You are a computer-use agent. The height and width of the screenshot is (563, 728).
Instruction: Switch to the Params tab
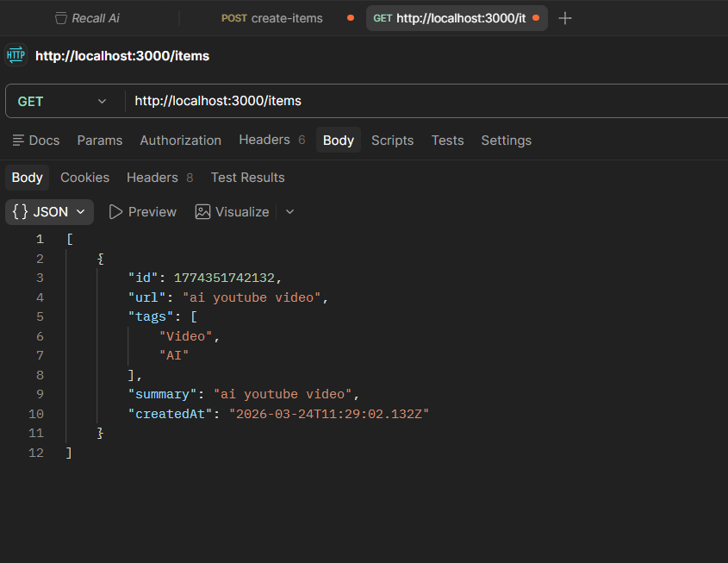[x=100, y=141]
